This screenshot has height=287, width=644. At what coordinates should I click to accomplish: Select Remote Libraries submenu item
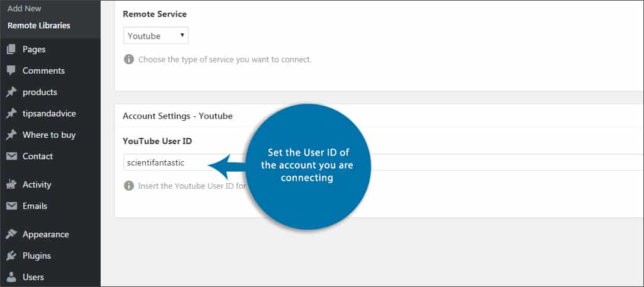(x=38, y=26)
